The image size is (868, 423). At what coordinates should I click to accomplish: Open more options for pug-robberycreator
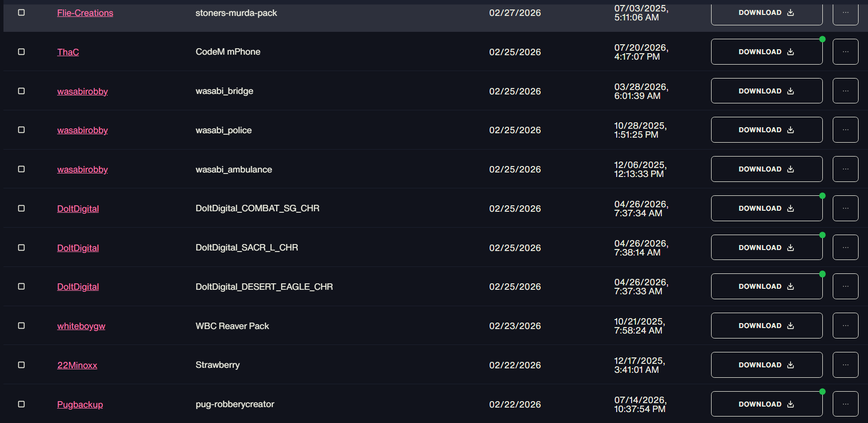click(845, 404)
